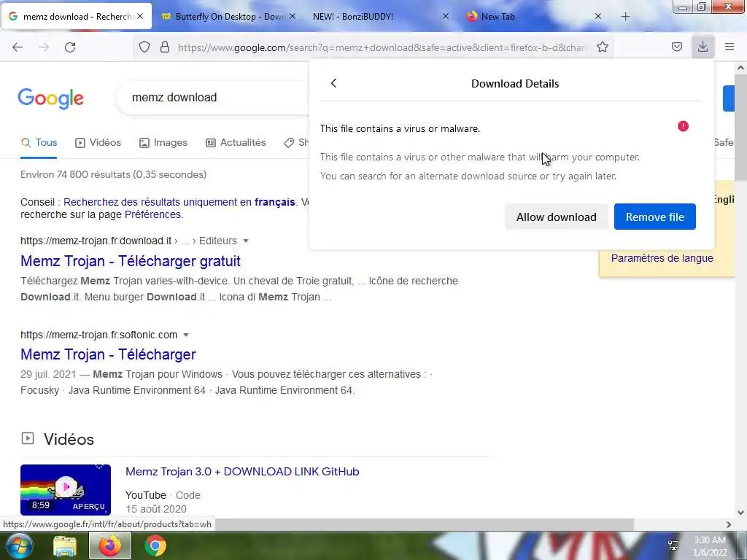Close the BonziBUDDY tab

pos(446,16)
